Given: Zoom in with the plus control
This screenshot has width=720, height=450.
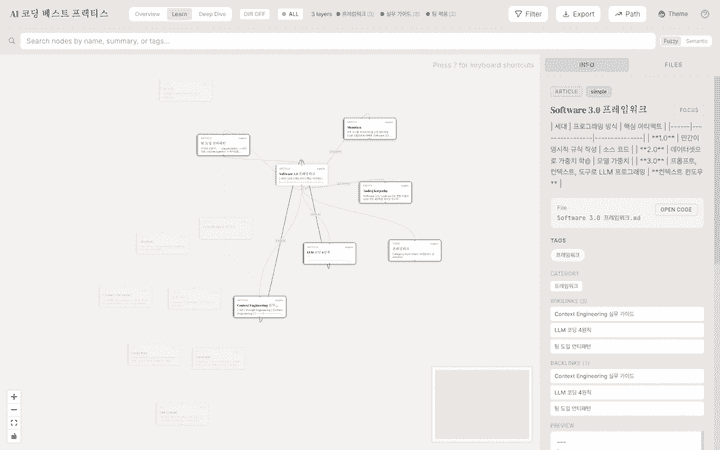Looking at the screenshot, I should coord(14,397).
